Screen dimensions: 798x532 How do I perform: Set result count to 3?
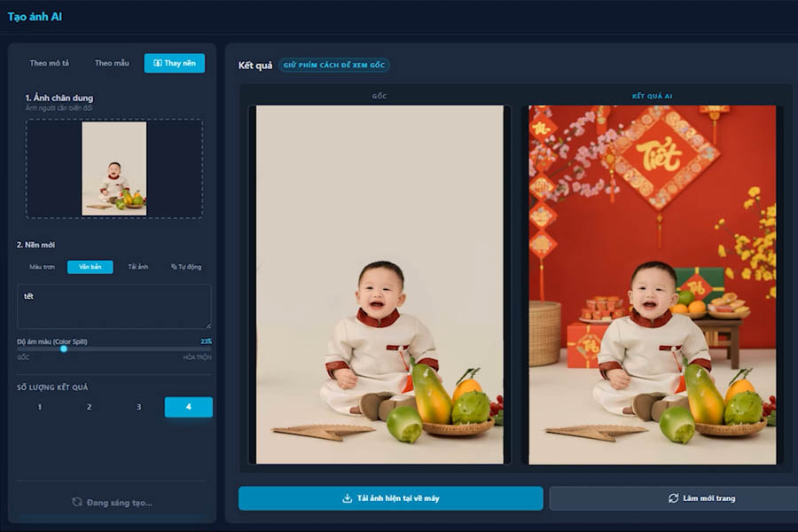pos(138,407)
